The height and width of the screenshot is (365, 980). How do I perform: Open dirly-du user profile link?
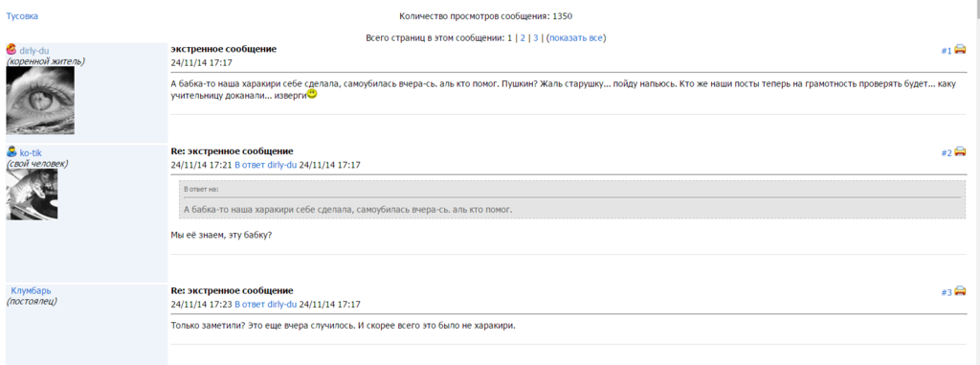(x=34, y=51)
